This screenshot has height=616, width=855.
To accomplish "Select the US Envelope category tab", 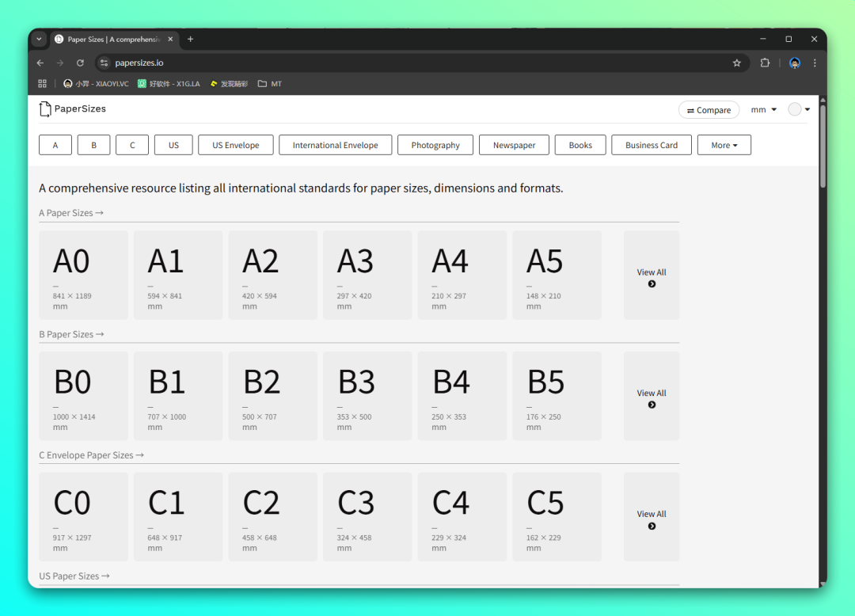I will click(x=235, y=145).
